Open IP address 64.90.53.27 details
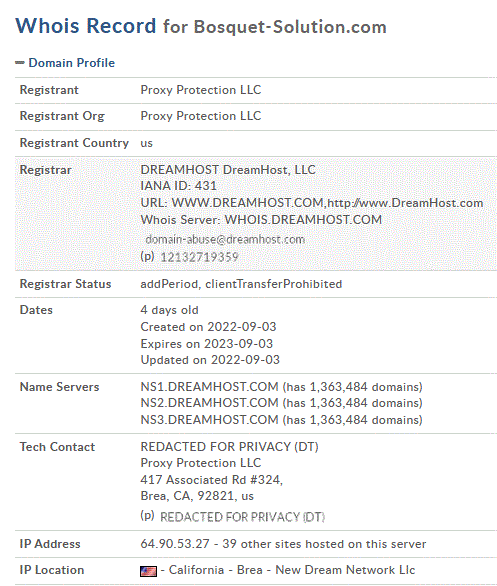This screenshot has height=586, width=497. (175, 544)
